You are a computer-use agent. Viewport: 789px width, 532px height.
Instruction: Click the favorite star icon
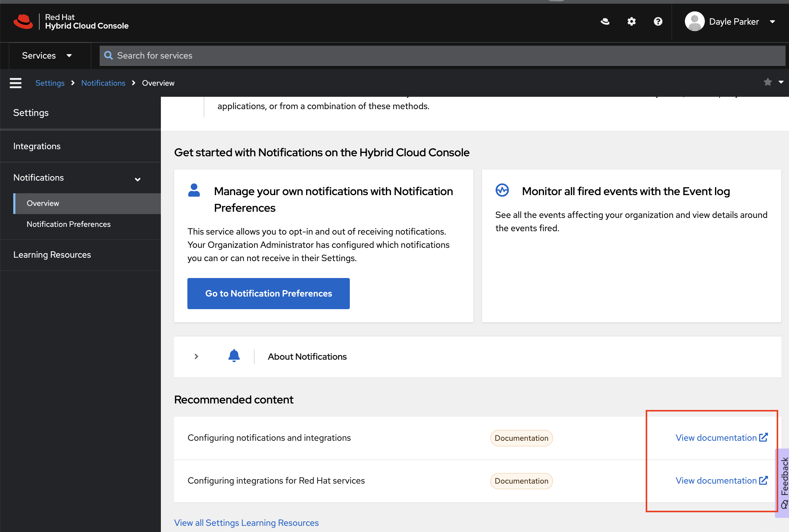[x=768, y=82]
